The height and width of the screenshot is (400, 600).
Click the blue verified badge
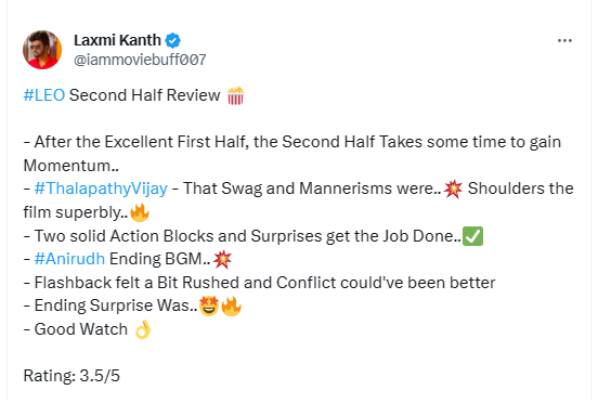pos(173,41)
